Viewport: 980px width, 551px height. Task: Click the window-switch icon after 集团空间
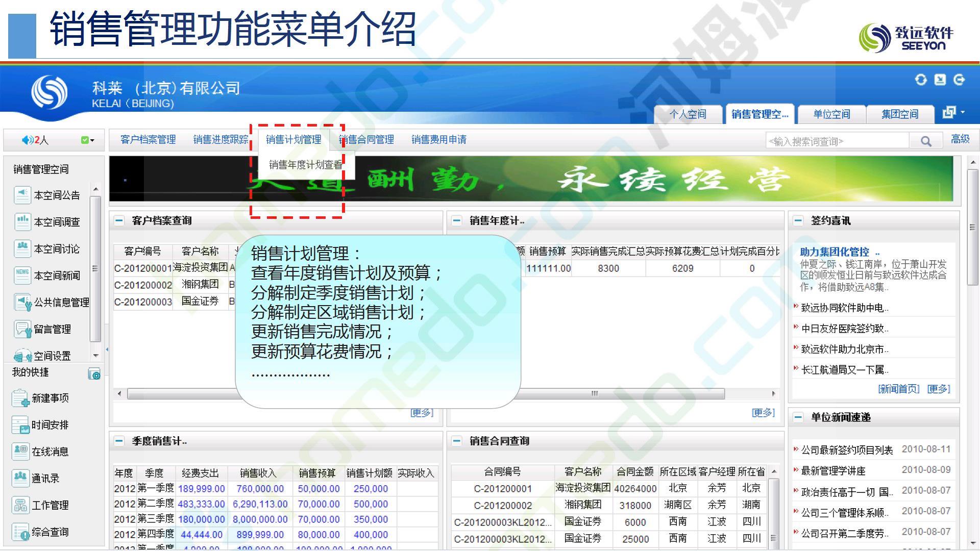click(949, 112)
